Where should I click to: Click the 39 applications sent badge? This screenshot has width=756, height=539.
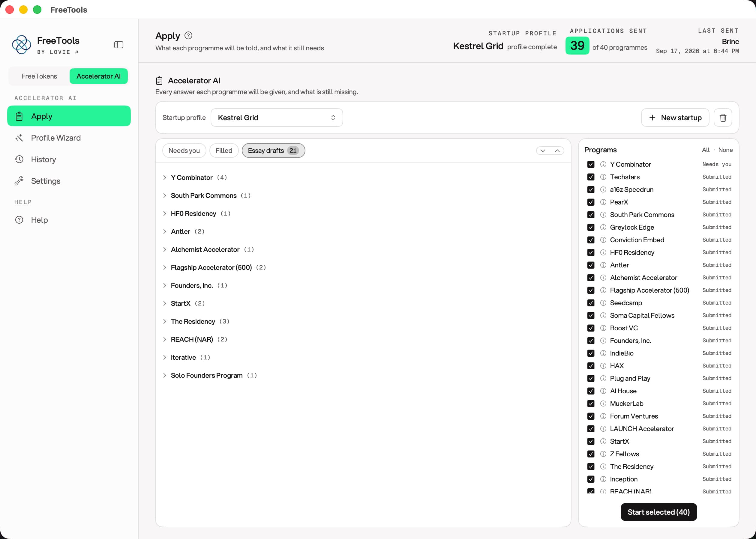pyautogui.click(x=577, y=46)
